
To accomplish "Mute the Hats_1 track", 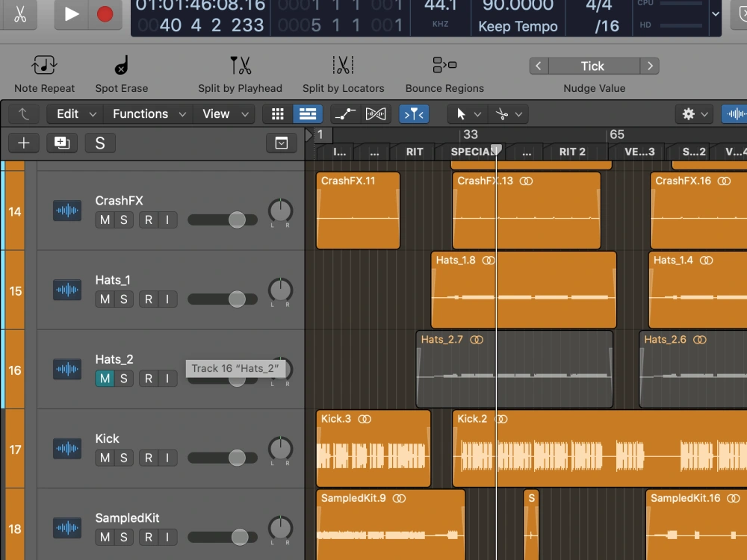I will (x=105, y=299).
